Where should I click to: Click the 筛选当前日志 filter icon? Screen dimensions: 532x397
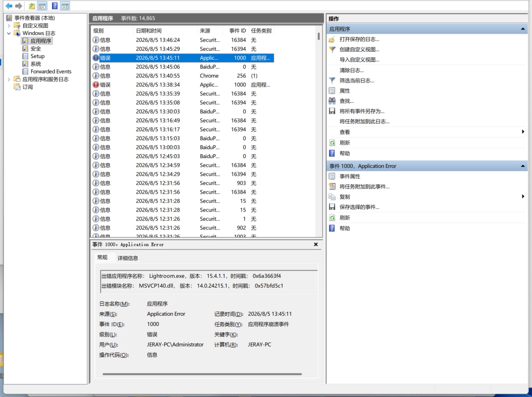click(332, 81)
